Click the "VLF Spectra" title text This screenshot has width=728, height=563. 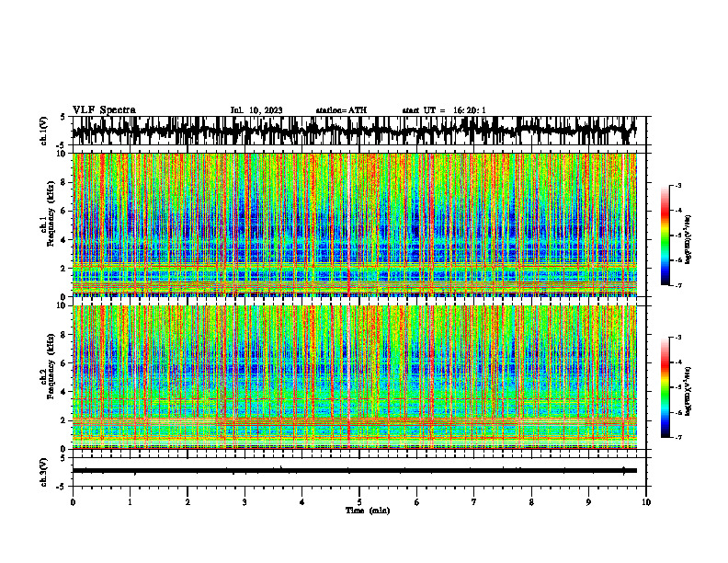(104, 110)
